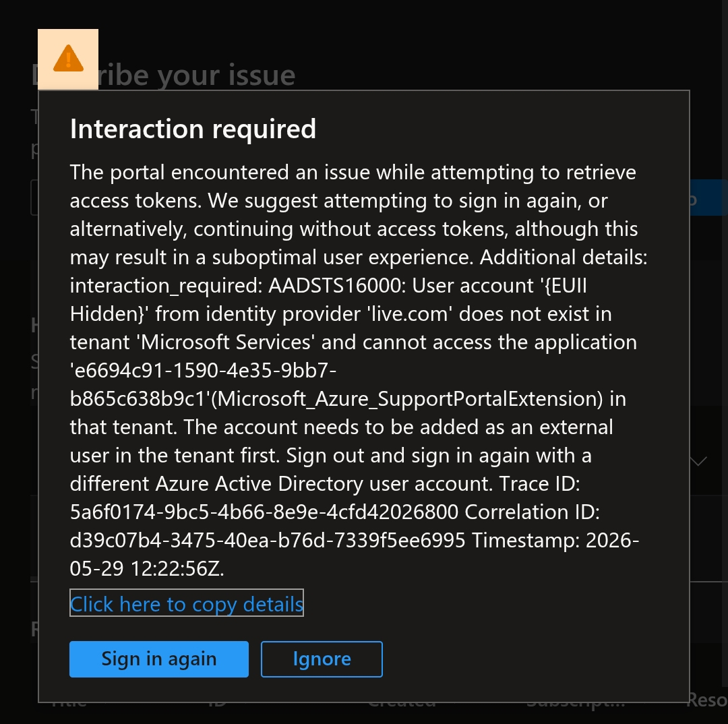Click the Correlation ID value d39c07b4-3475
Viewport: 728px width, 724px height.
(x=268, y=541)
